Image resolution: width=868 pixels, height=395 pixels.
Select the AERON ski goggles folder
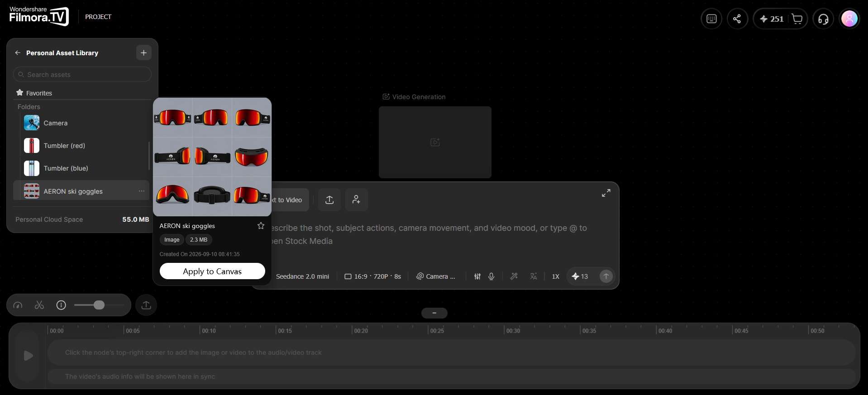click(81, 191)
